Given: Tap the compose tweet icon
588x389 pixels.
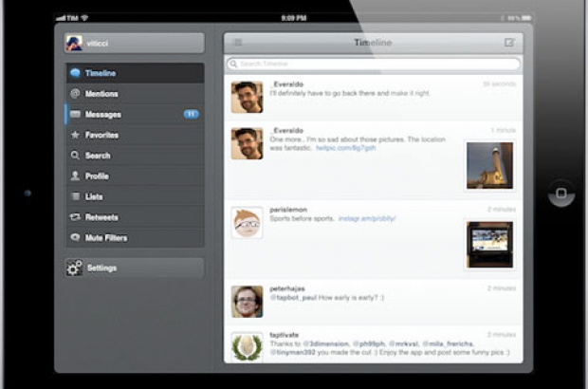Looking at the screenshot, I should 510,43.
